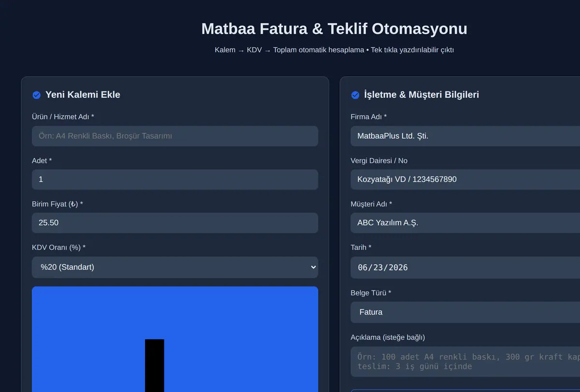580x392 pixels.
Task: Click the large blue button under KDV Oranı
Action: (x=175, y=339)
